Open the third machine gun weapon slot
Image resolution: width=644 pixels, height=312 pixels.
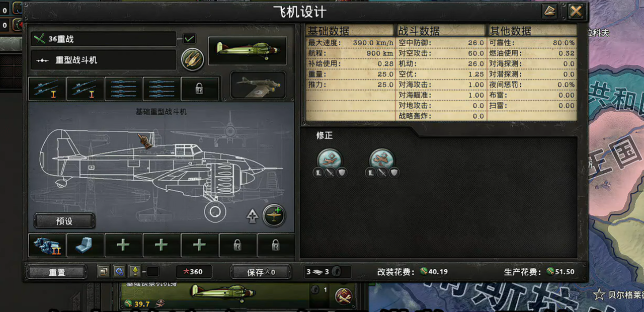point(124,89)
